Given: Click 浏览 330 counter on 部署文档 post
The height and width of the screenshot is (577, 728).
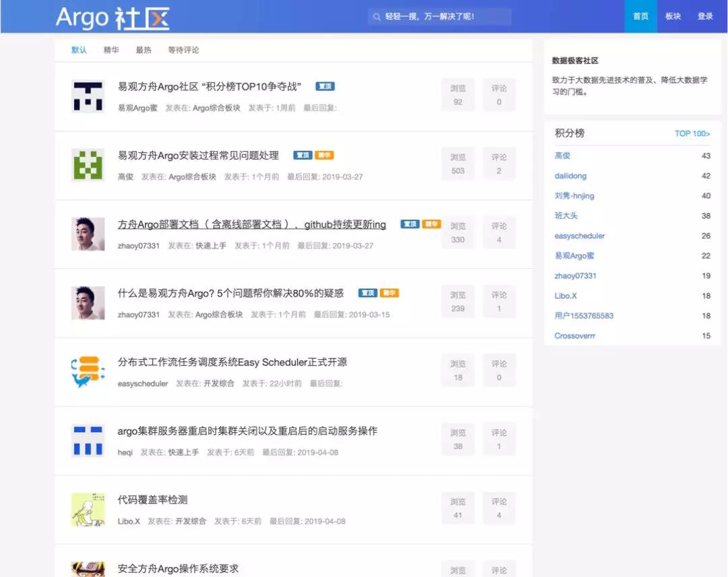Looking at the screenshot, I should tap(458, 233).
